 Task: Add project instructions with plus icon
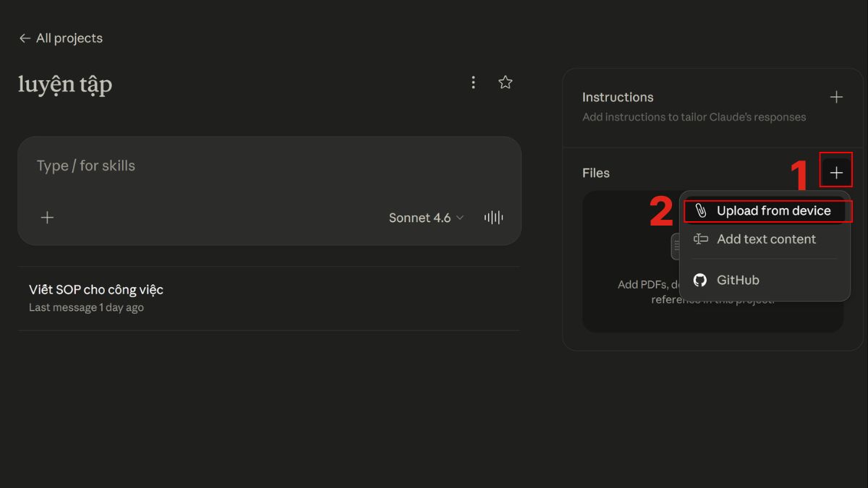(x=836, y=97)
